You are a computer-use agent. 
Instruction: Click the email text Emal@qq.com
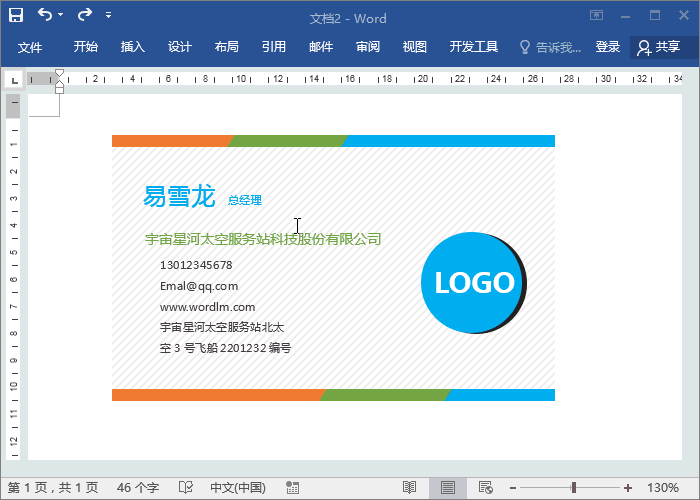(199, 286)
